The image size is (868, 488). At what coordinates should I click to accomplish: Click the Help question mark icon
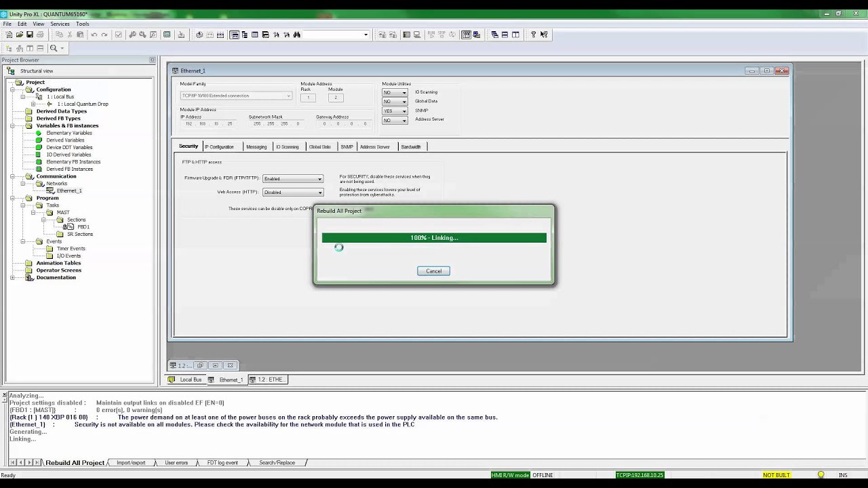point(533,35)
